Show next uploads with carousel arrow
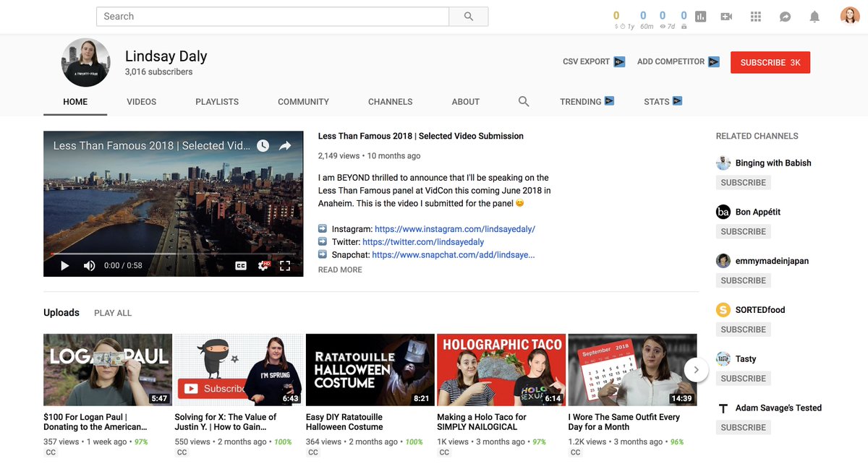This screenshot has width=868, height=469. coord(696,370)
